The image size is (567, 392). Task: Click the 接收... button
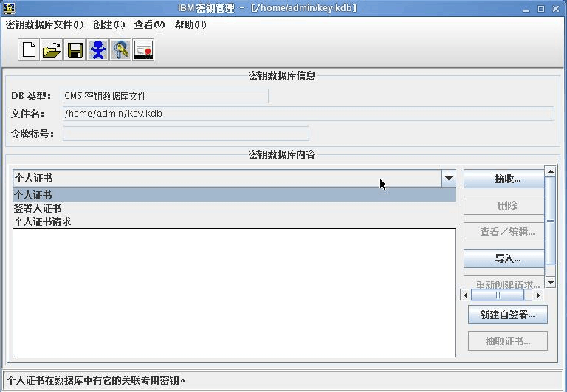(x=508, y=179)
